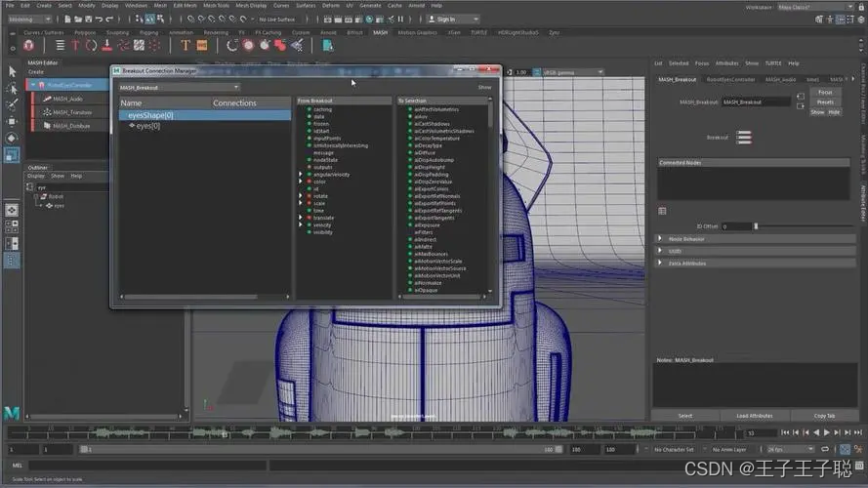
Task: Select the arrow Select tool in toolbox
Action: (x=12, y=71)
